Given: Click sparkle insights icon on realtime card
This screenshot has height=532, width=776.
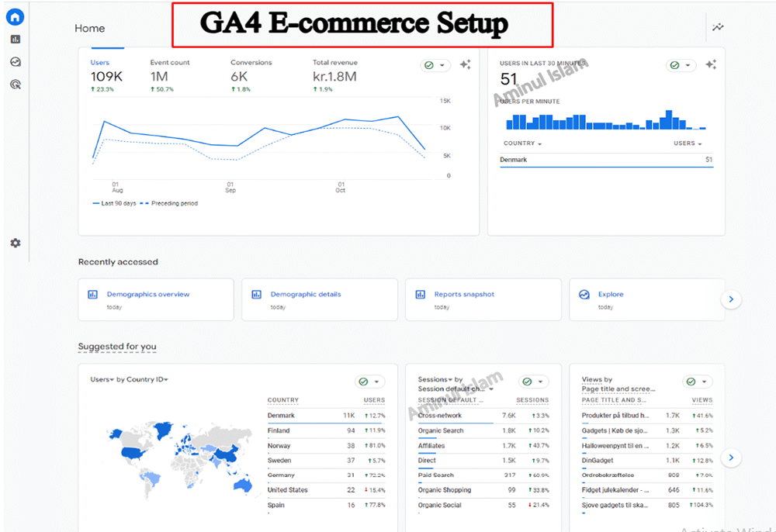Looking at the screenshot, I should tap(711, 65).
